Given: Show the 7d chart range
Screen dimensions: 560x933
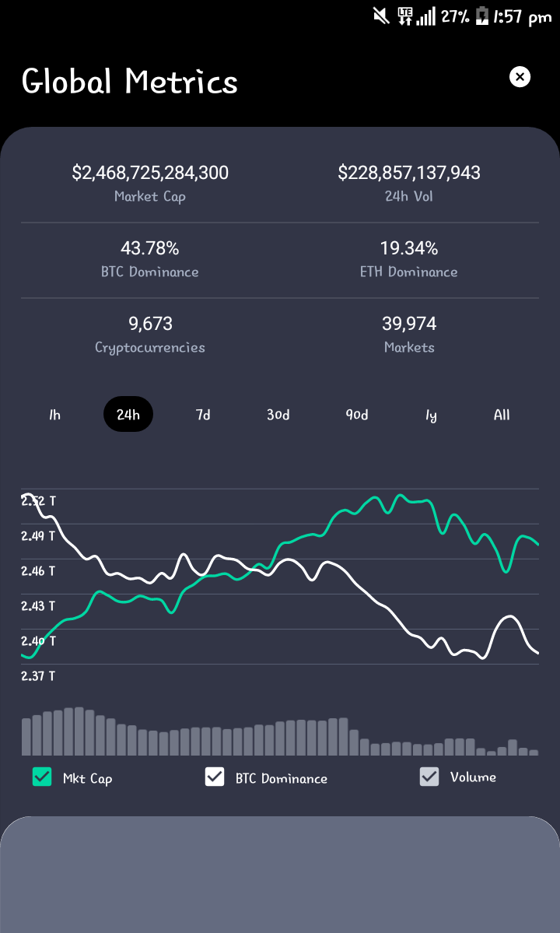Looking at the screenshot, I should (x=203, y=414).
